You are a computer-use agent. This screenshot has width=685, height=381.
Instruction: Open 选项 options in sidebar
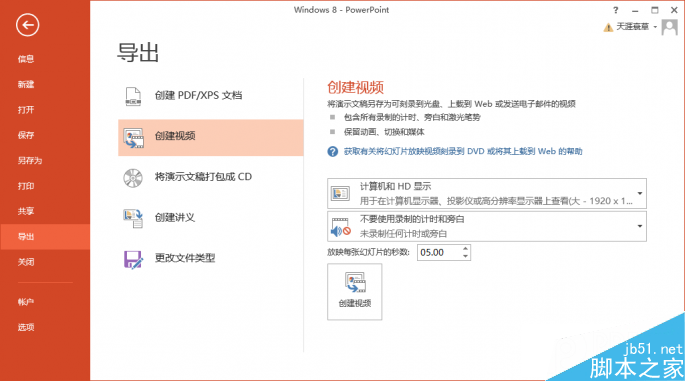26,327
